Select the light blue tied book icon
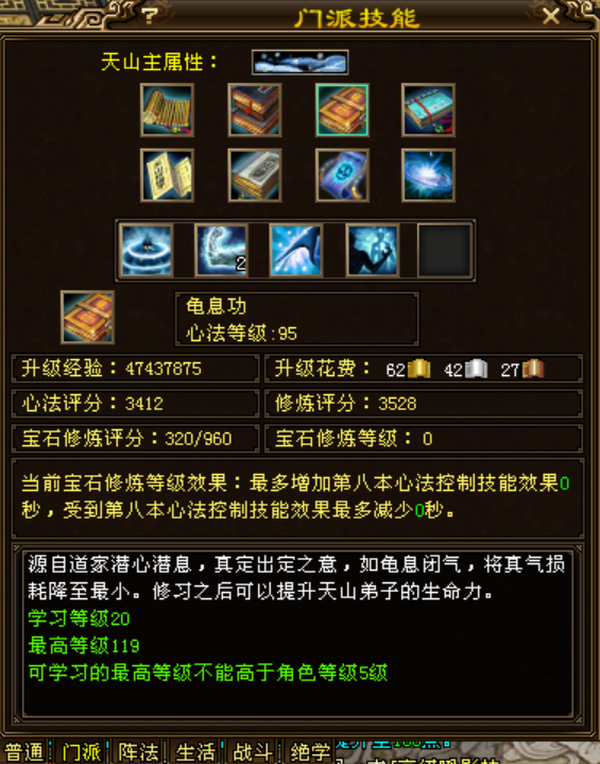The width and height of the screenshot is (600, 764). (428, 110)
